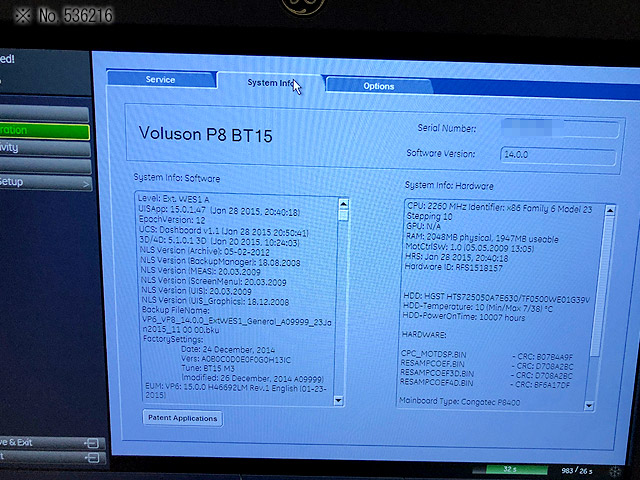Click hardware info scrollbar up arrow
Image resolution: width=640 pixels, height=480 pixels.
(610, 210)
